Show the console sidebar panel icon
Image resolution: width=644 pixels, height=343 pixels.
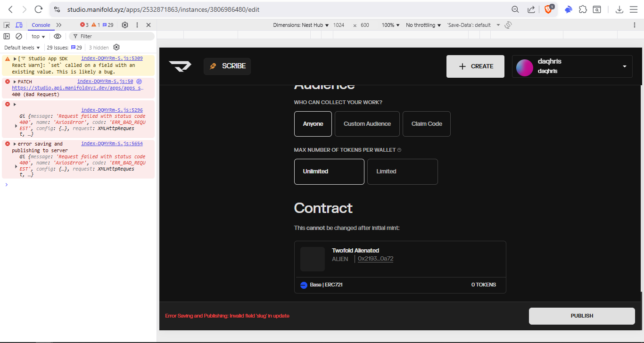(x=7, y=36)
